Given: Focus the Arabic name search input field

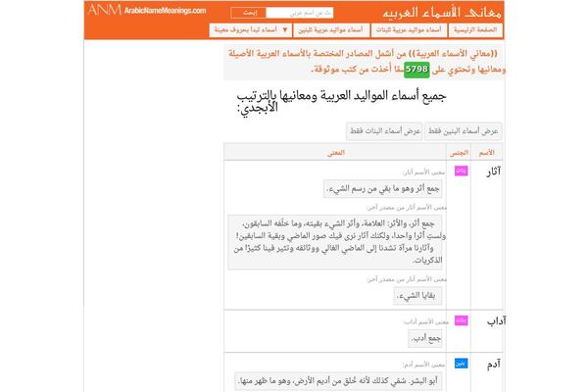Looking at the screenshot, I should point(299,13).
